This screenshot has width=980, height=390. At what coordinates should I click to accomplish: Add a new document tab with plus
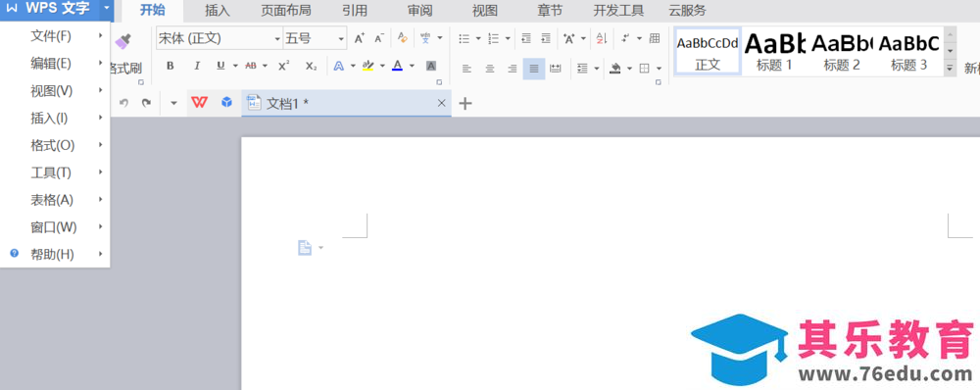coord(465,104)
